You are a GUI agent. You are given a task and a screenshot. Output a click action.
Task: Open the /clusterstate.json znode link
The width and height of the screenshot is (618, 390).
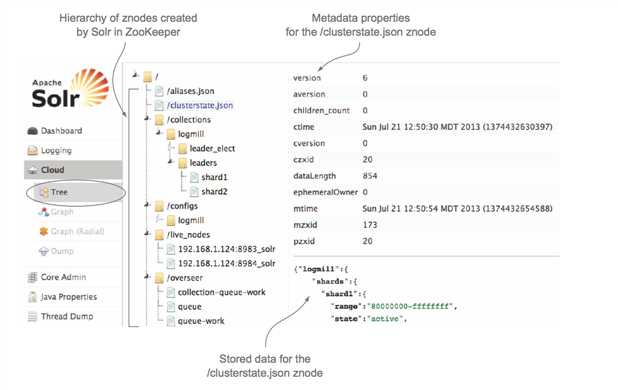point(200,105)
